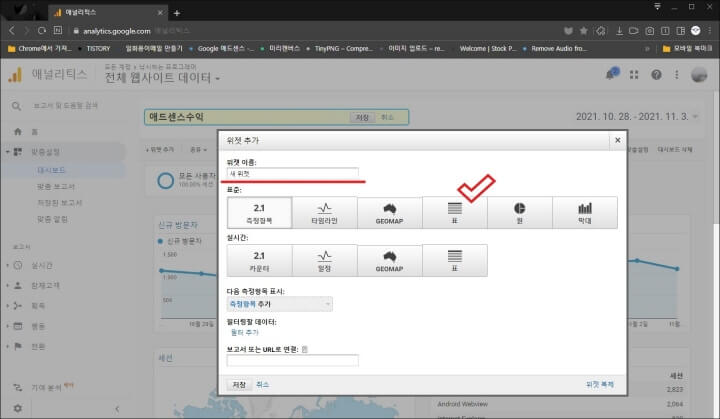
Task: Click the Analytics logo icon
Action: pos(15,74)
